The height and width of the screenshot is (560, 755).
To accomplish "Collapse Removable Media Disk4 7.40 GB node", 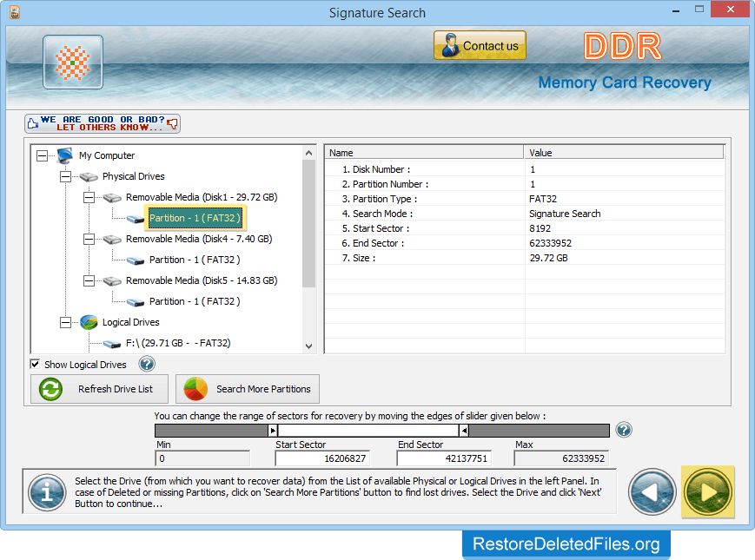I will (89, 239).
